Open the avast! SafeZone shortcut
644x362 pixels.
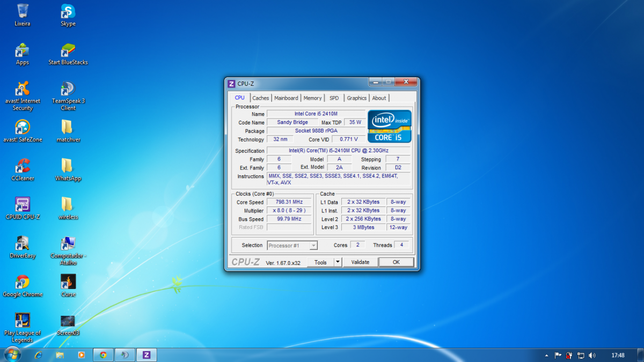[x=23, y=131]
